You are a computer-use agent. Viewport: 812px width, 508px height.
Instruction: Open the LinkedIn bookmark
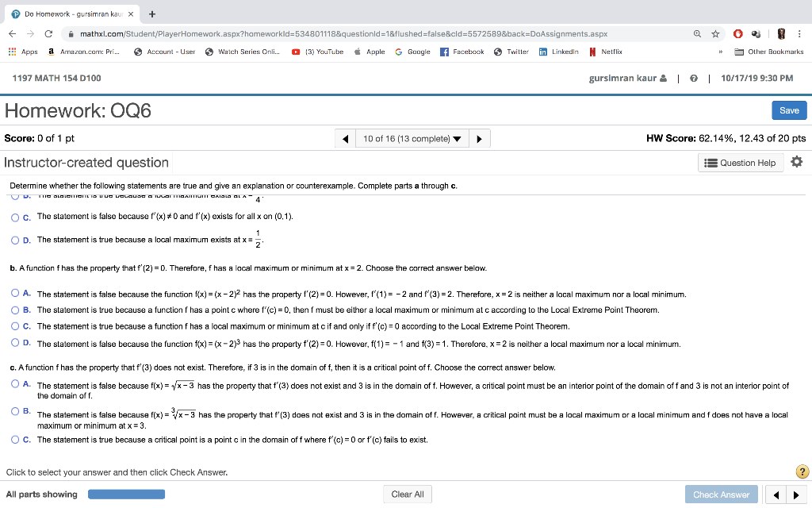tap(559, 52)
